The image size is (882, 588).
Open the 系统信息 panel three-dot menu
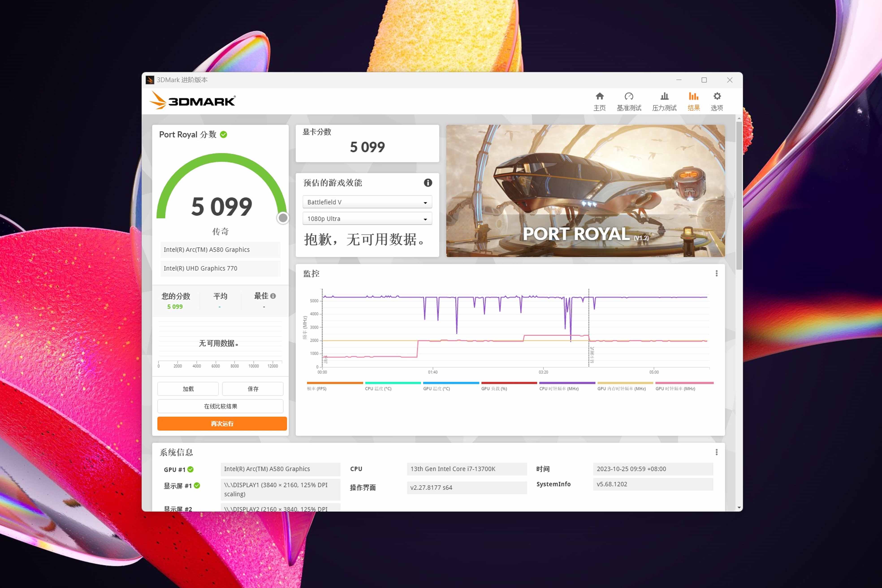pos(717,452)
